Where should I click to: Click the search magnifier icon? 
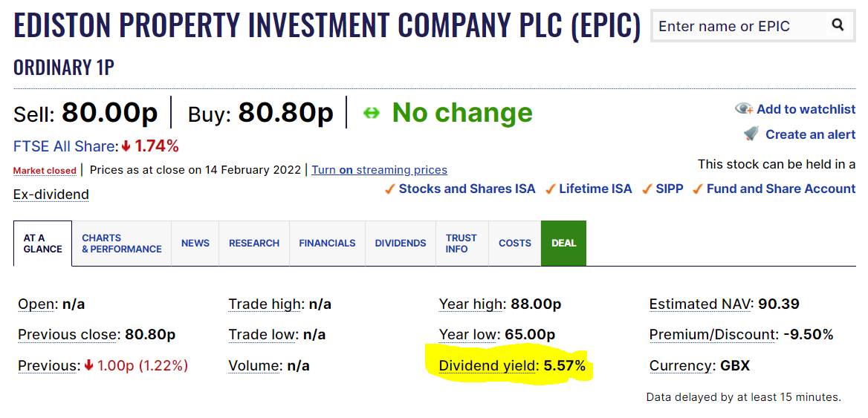coord(838,25)
